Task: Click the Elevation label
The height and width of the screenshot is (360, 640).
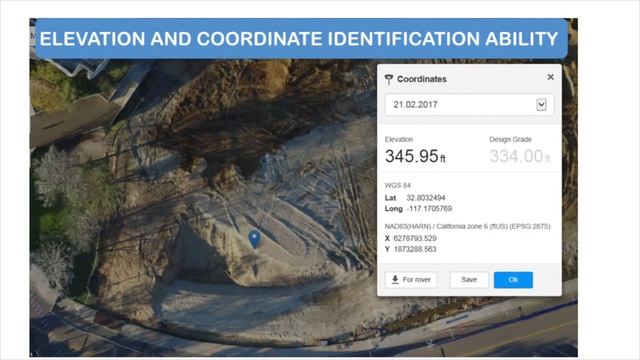Action: [x=399, y=139]
